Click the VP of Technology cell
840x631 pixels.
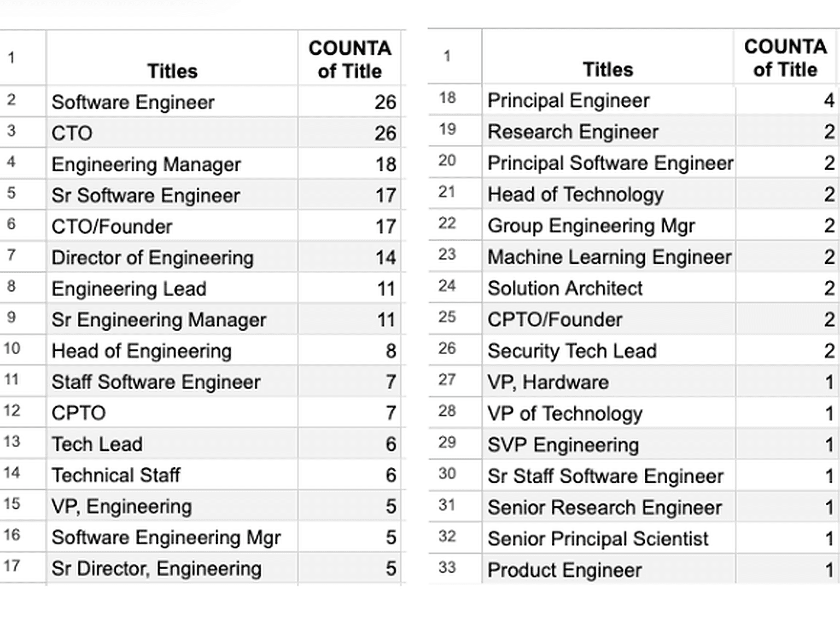[608, 413]
